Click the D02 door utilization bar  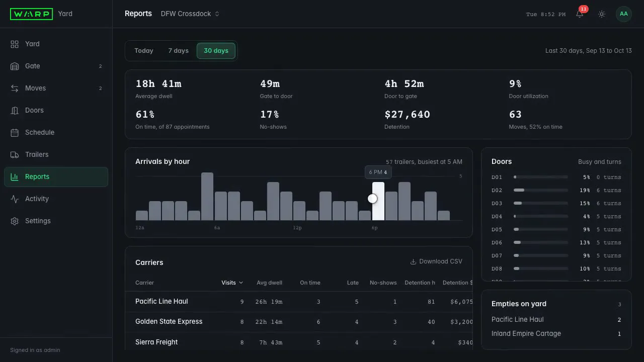[x=540, y=190]
